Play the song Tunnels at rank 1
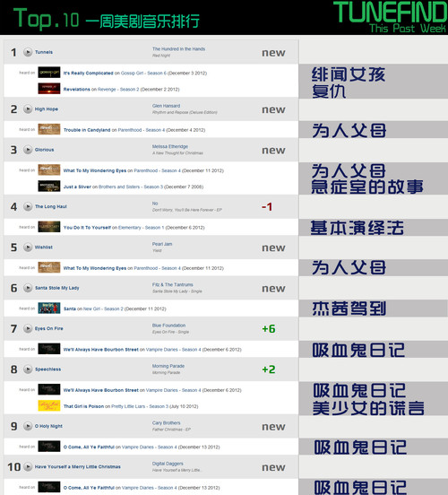This screenshot has height=495, width=448. pos(28,52)
